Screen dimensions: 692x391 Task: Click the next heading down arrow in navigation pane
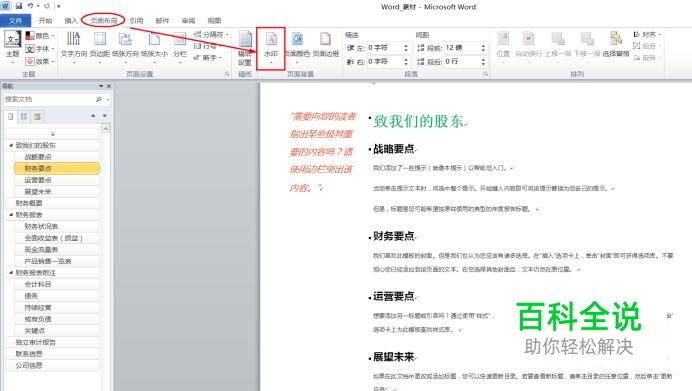click(105, 116)
